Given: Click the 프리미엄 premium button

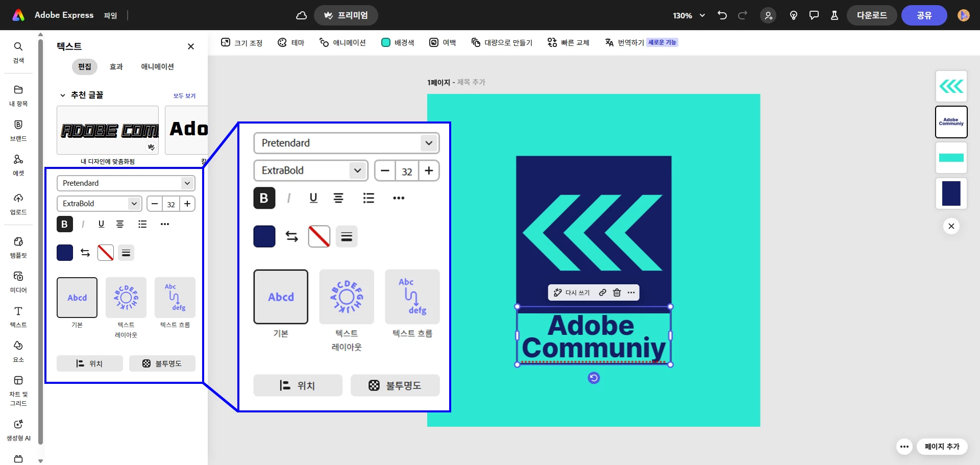Looking at the screenshot, I should [346, 15].
